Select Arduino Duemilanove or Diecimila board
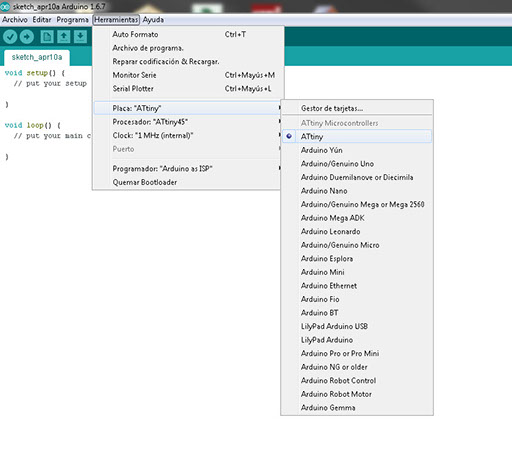 356,177
